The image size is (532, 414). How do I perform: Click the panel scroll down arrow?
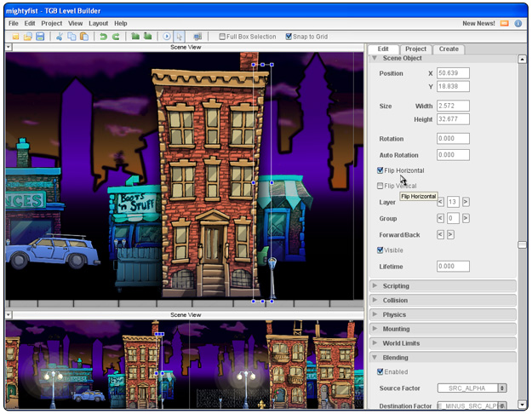tap(522, 404)
